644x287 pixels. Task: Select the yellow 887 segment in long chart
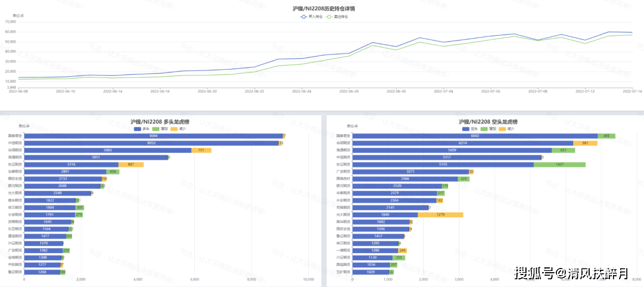tap(131, 164)
